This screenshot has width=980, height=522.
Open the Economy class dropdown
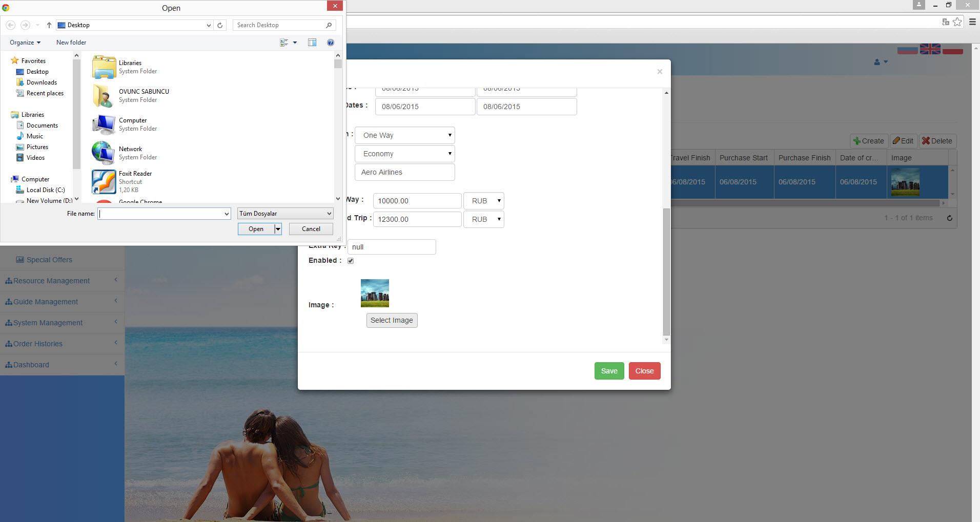405,154
